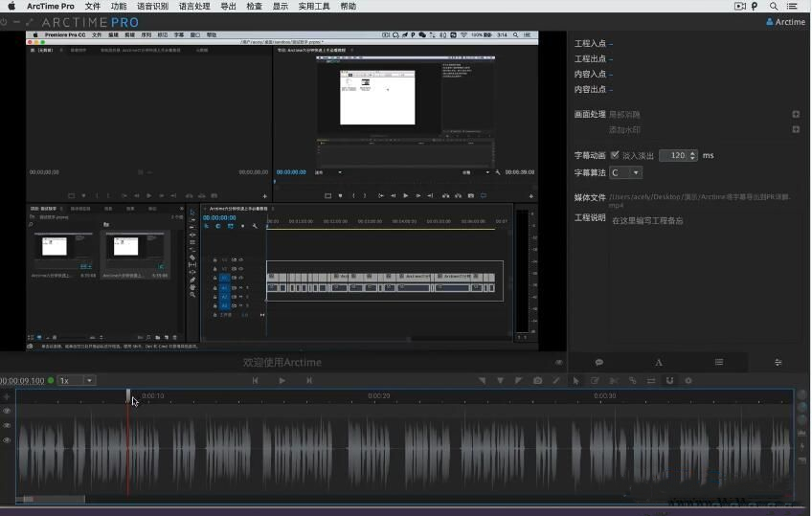Open the 字幕算法 dropdown showing C
Image resolution: width=812 pixels, height=516 pixels.
[625, 173]
